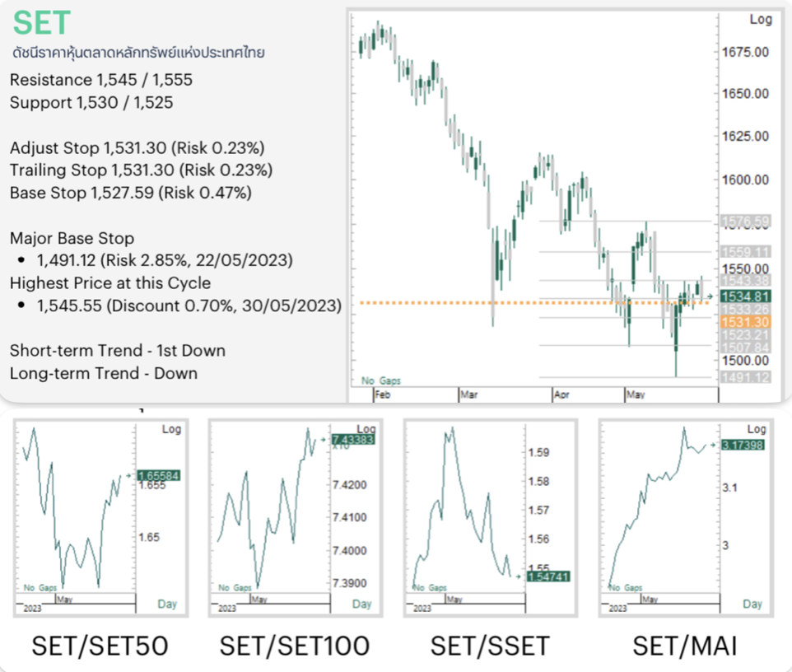Image resolution: width=792 pixels, height=672 pixels.
Task: Click the orange dotted stop line
Action: click(x=534, y=303)
